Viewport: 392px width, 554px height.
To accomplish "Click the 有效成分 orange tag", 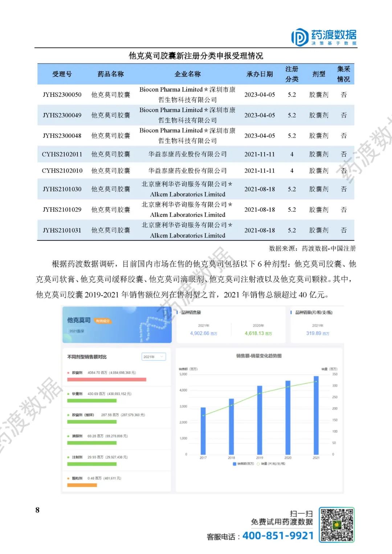I will [102, 321].
